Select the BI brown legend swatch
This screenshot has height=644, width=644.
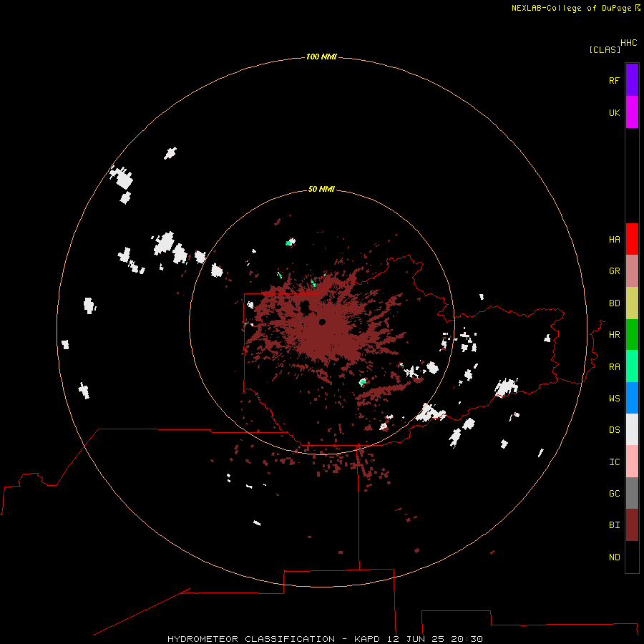click(x=632, y=525)
